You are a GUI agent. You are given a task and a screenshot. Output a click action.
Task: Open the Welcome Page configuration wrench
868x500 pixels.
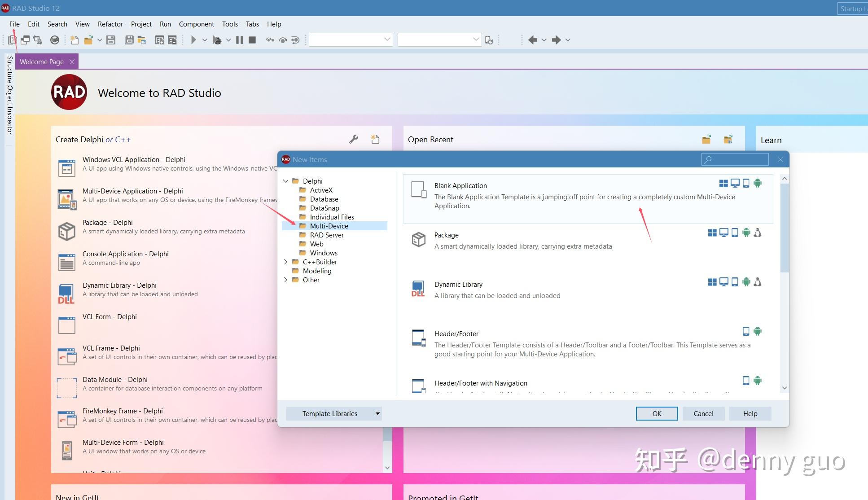(x=354, y=139)
